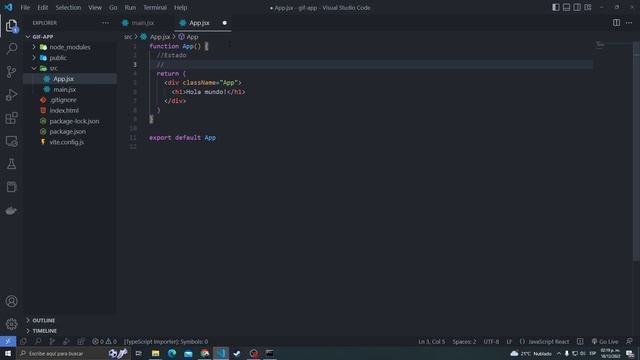Open the Selection menu
Screen dimensions: 640x360
click(x=68, y=7)
